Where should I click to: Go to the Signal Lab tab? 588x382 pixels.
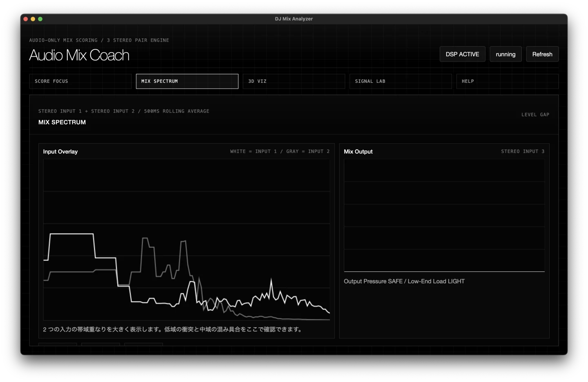(400, 81)
